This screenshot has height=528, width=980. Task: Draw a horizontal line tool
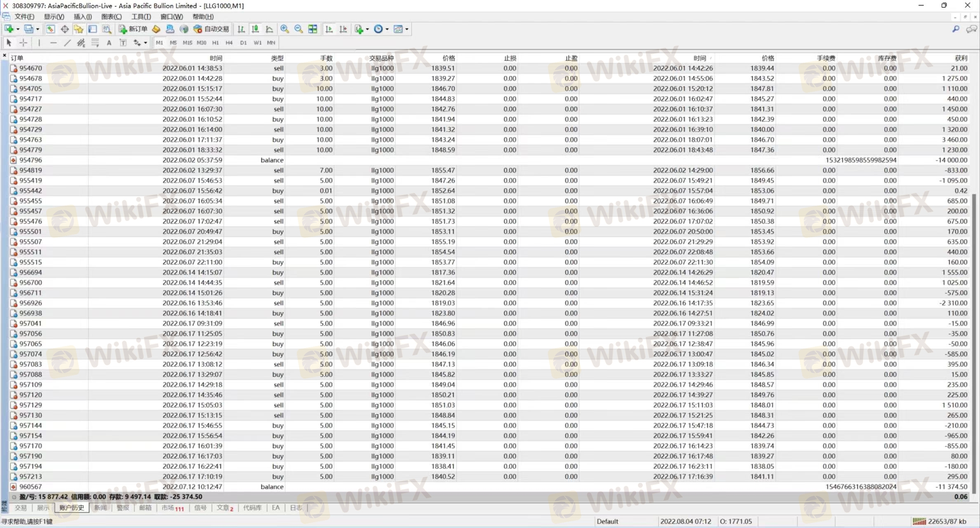tap(53, 42)
